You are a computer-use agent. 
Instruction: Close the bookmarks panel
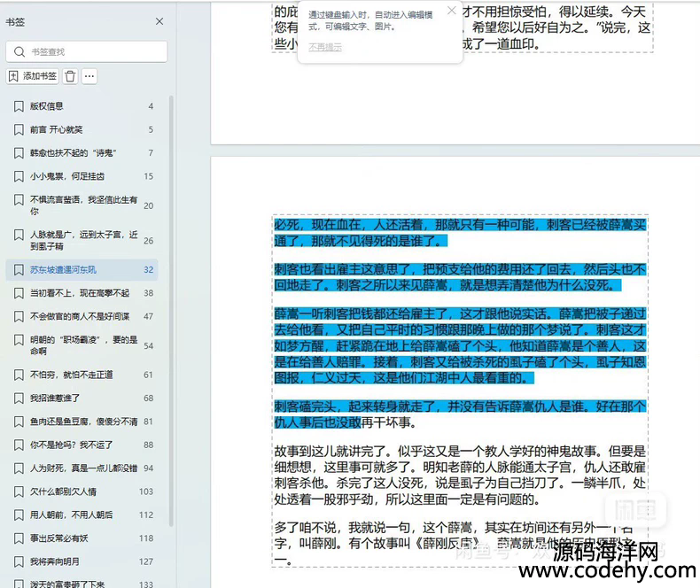[x=159, y=21]
